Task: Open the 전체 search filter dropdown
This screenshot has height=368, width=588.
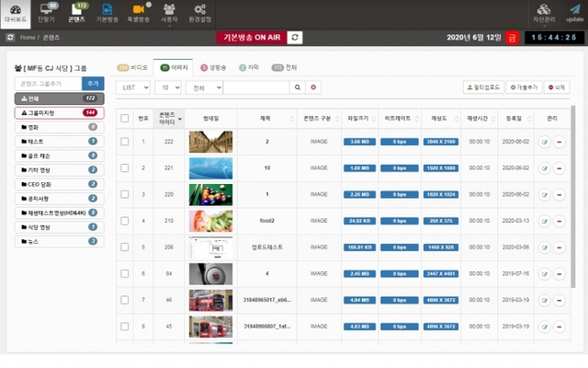Action: coord(204,87)
